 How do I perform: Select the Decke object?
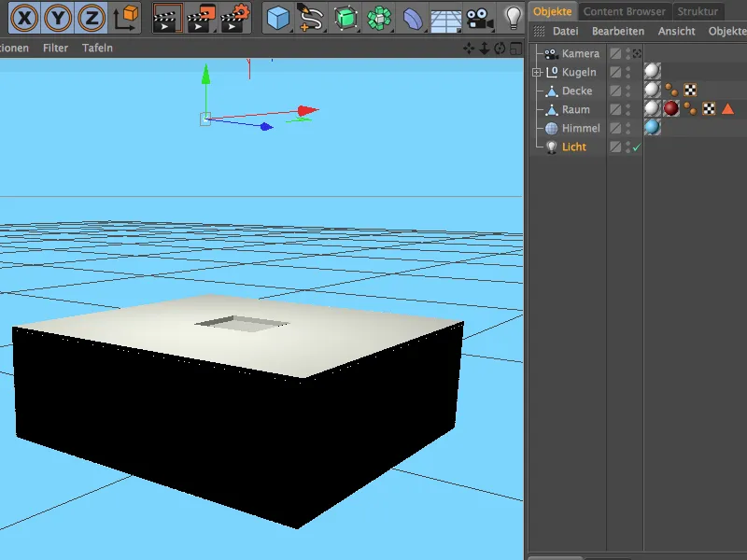pyautogui.click(x=577, y=91)
